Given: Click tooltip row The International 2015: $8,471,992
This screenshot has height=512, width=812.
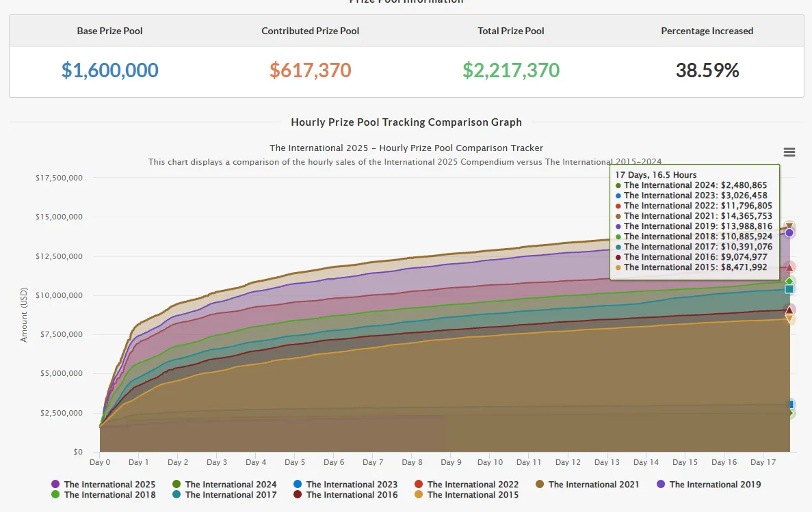Looking at the screenshot, I should (x=692, y=267).
